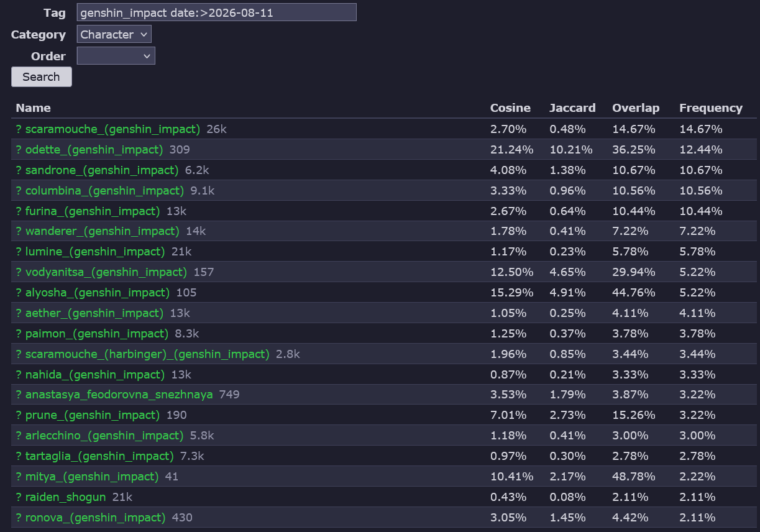Click the Cosine column header
The image size is (760, 532).
pos(510,108)
